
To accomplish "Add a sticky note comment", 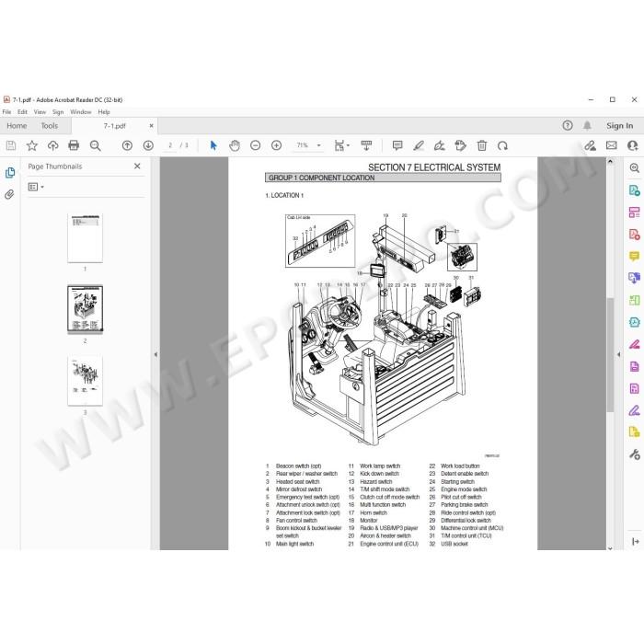I will 397,145.
